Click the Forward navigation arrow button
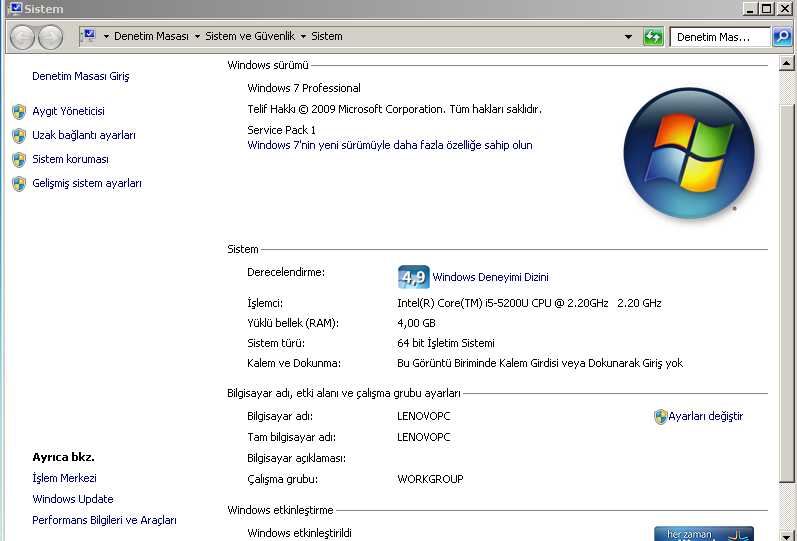The image size is (797, 541). click(x=49, y=37)
